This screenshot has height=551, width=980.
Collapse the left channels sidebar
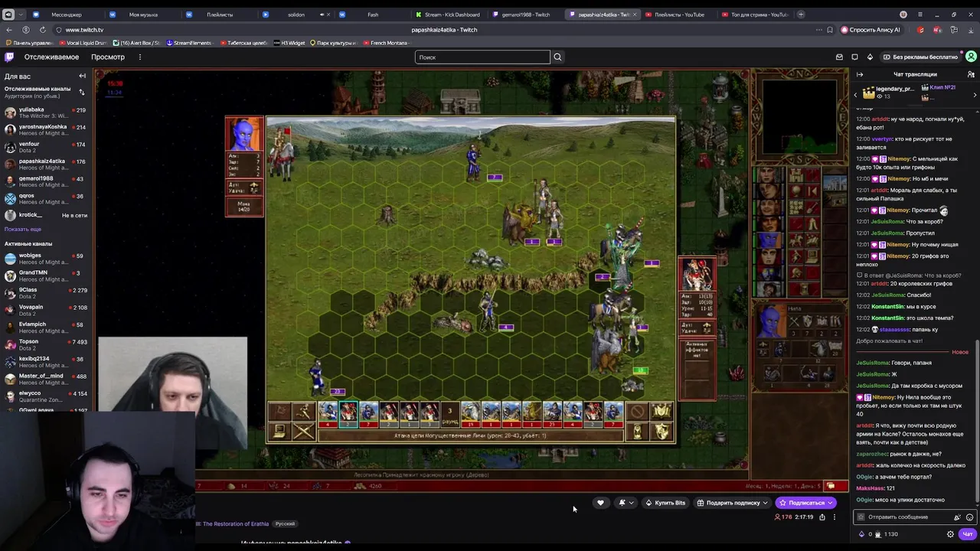point(82,76)
